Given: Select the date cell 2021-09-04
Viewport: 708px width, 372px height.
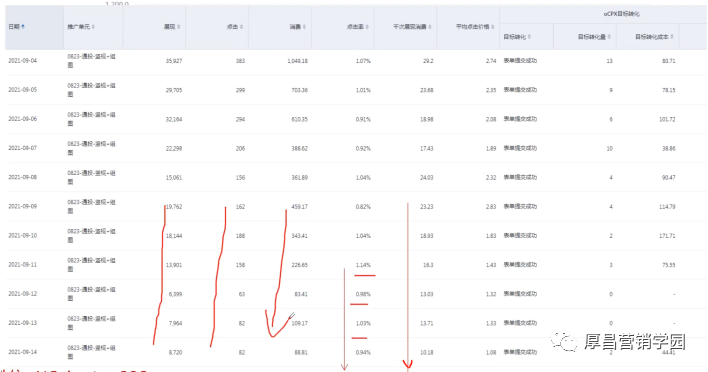Looking at the screenshot, I should click(23, 60).
